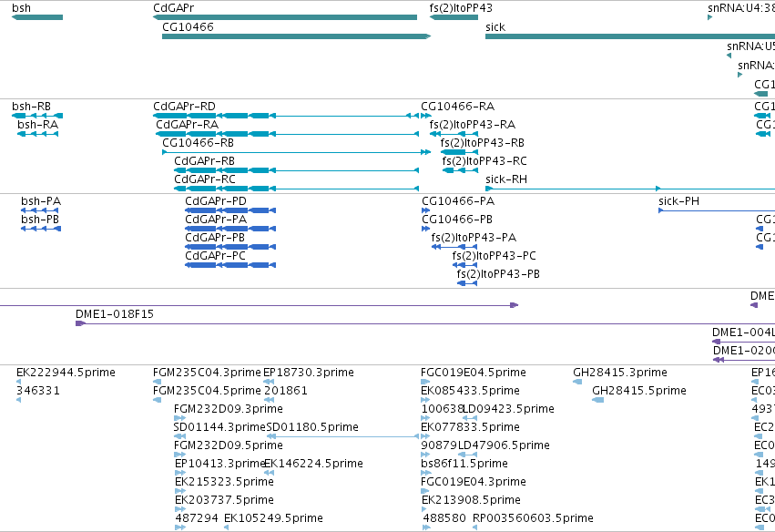Viewport: 775px width, 532px height.
Task: Click the GH28415.3prime EST glyph
Action: (x=577, y=382)
